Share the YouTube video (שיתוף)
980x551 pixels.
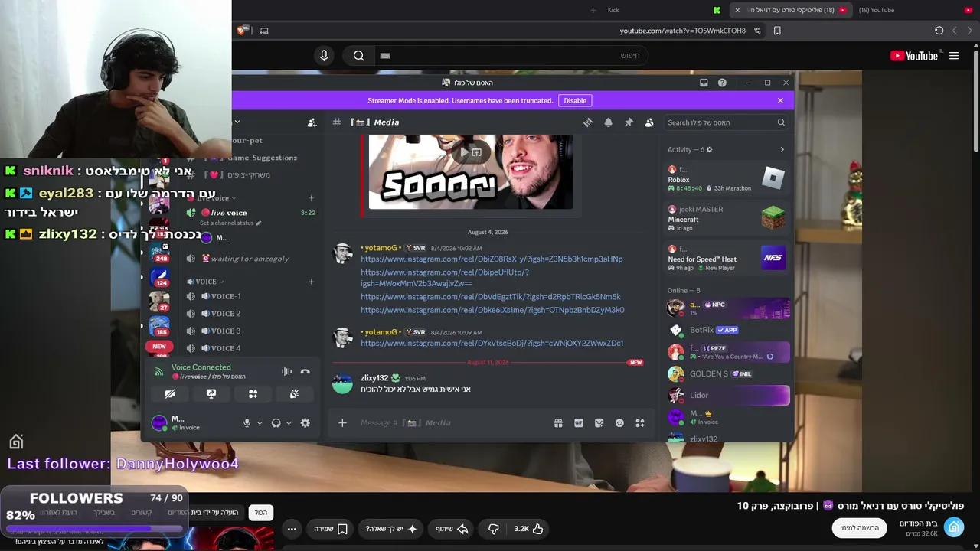point(452,529)
